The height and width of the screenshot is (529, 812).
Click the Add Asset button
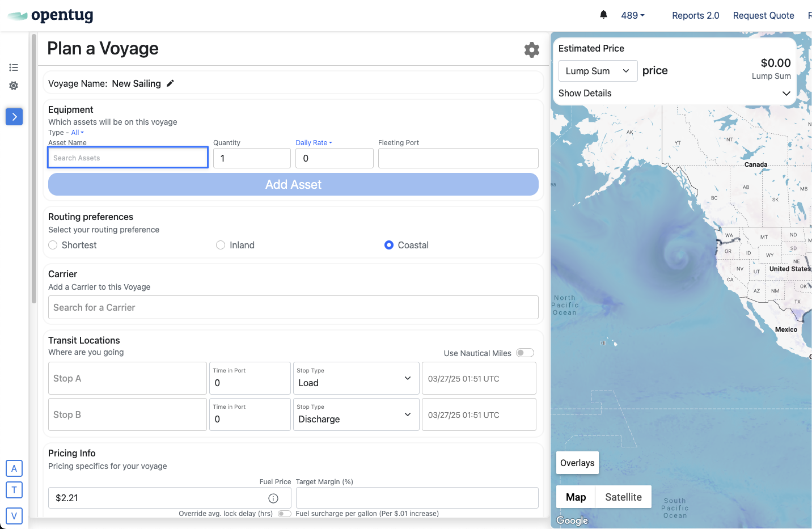[x=293, y=184]
